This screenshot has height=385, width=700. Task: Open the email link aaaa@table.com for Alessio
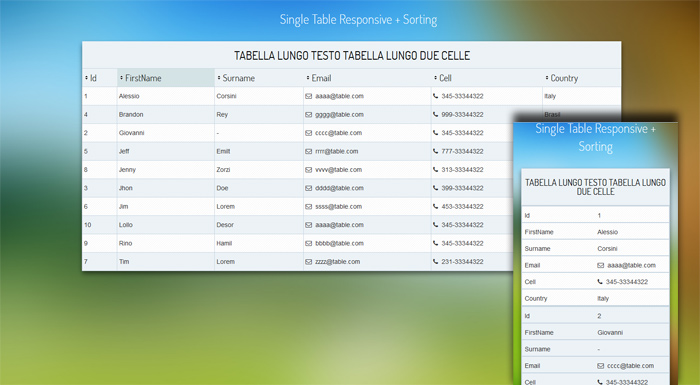tap(339, 96)
